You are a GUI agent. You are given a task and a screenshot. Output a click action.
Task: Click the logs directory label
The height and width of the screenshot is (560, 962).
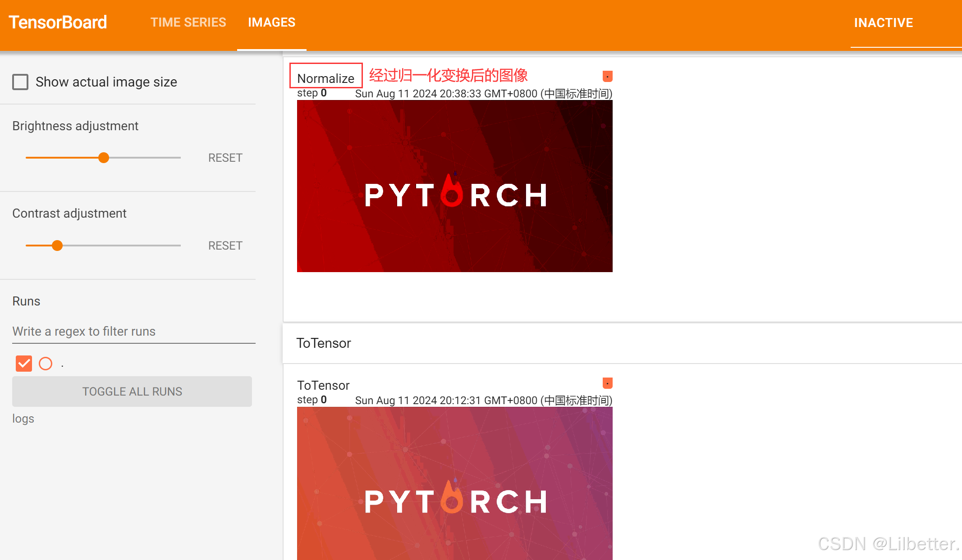click(23, 419)
